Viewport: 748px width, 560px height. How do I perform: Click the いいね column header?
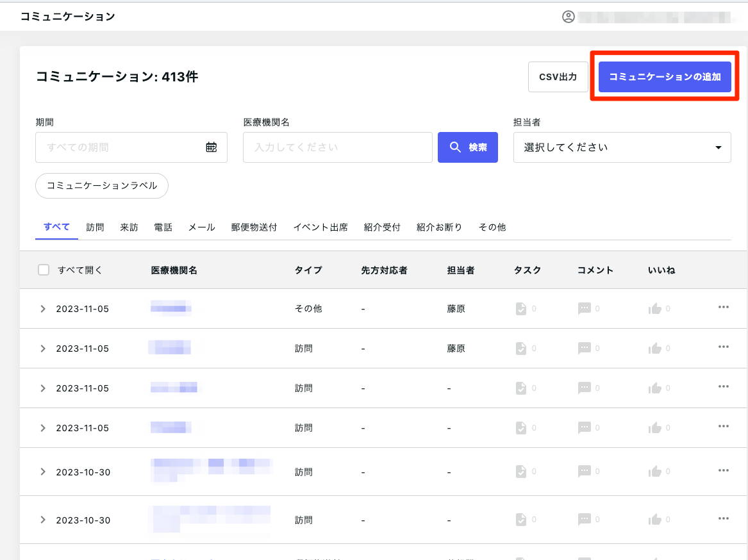point(661,270)
